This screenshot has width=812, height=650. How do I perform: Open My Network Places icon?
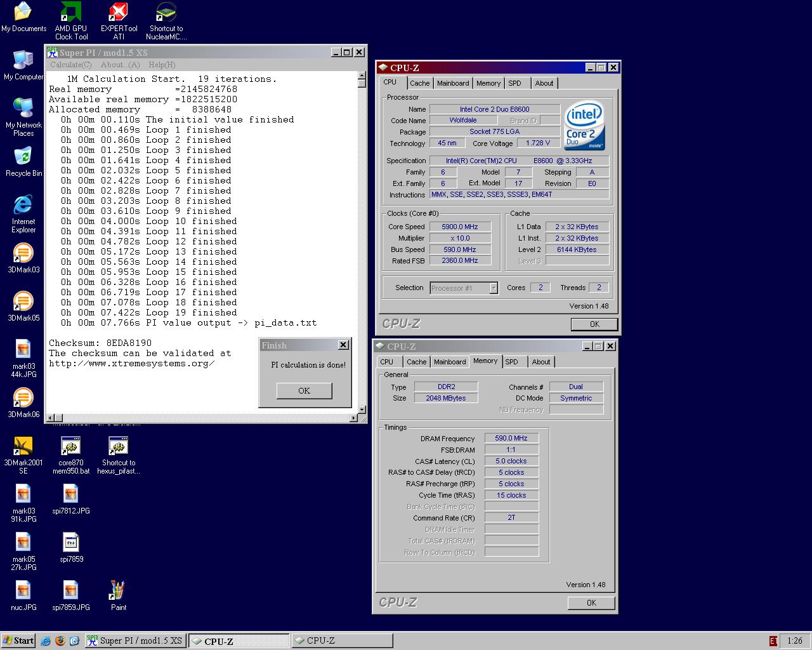point(23,117)
